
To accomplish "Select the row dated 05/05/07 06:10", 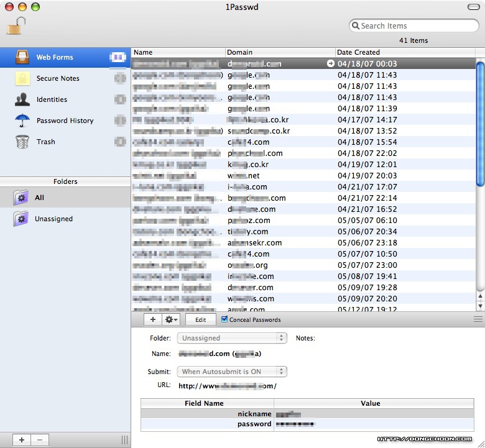I will pos(303,220).
